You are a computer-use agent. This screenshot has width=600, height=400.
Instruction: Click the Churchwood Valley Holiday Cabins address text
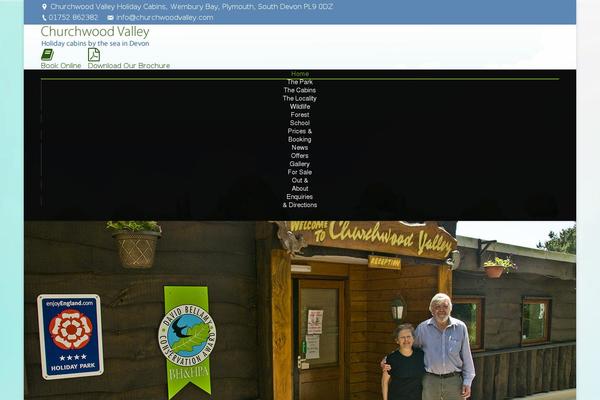tap(191, 7)
